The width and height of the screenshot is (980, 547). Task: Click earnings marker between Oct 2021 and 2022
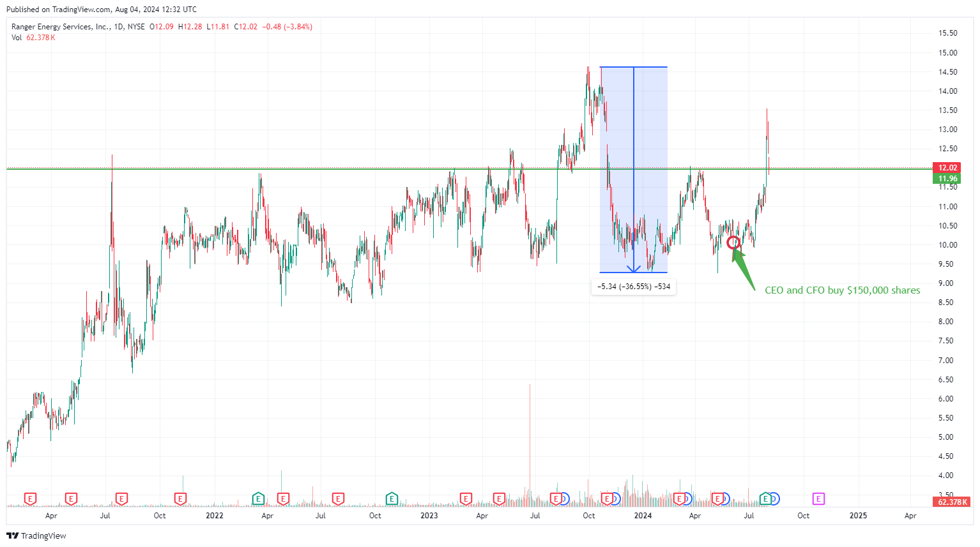pos(181,498)
